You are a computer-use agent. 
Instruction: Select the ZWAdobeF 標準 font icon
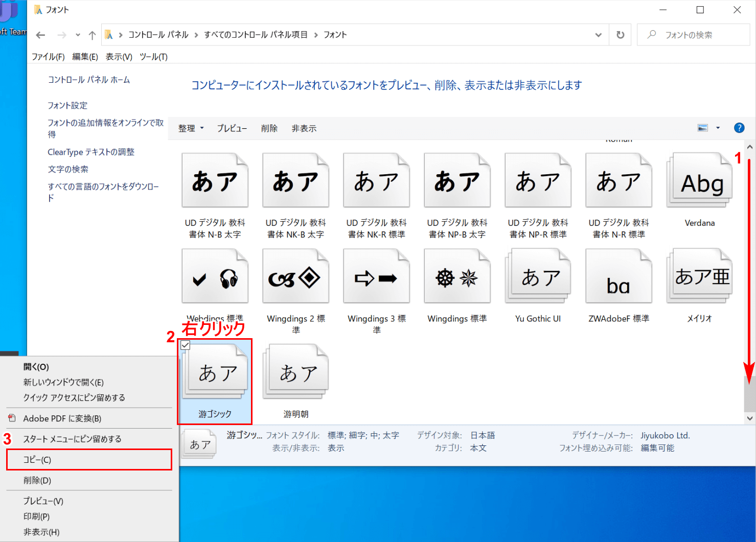point(619,276)
